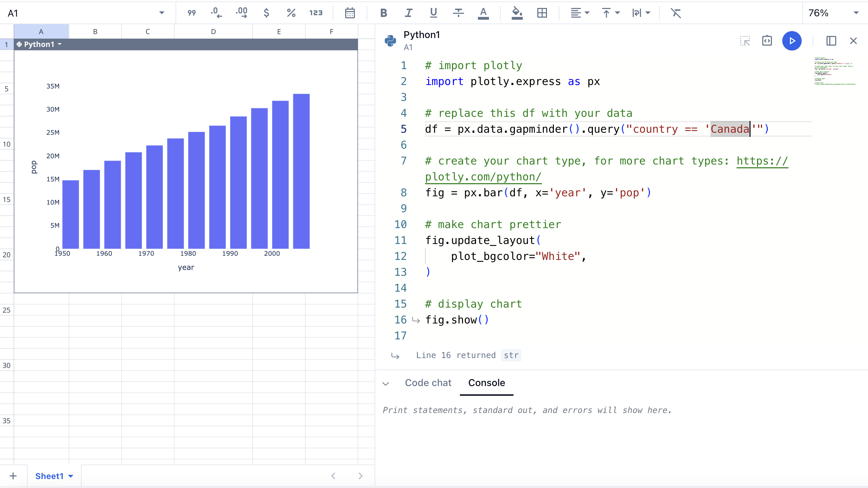Add a new sheet with plus button

coord(13,476)
